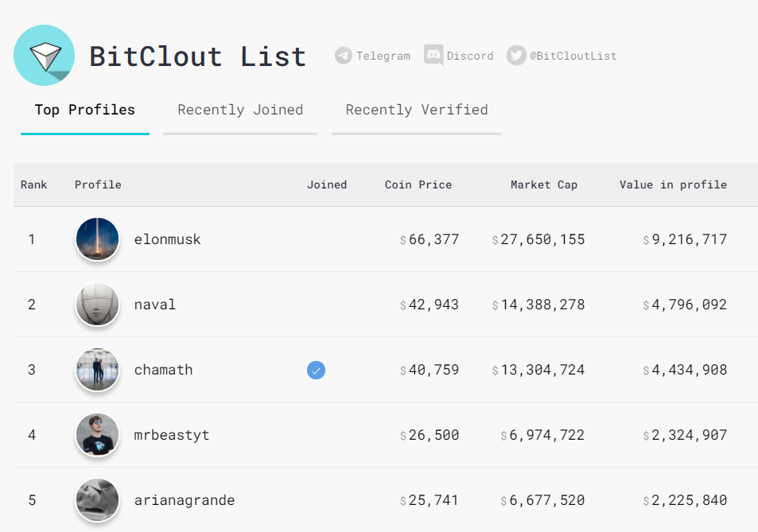758x532 pixels.
Task: Click rank number 2 for naval
Action: 32,305
